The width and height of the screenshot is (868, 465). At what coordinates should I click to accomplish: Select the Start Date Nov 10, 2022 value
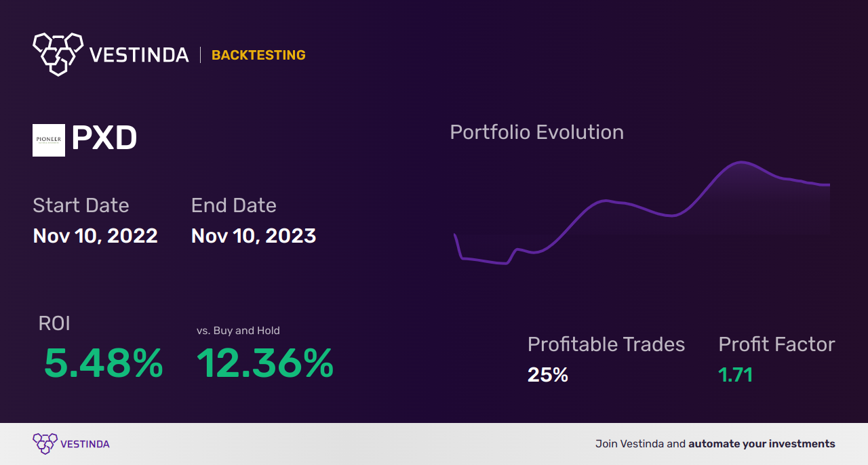[96, 236]
